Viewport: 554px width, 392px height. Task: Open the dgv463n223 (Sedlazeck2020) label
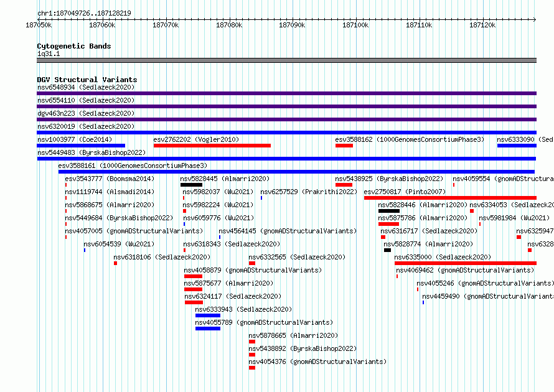tap(86, 113)
